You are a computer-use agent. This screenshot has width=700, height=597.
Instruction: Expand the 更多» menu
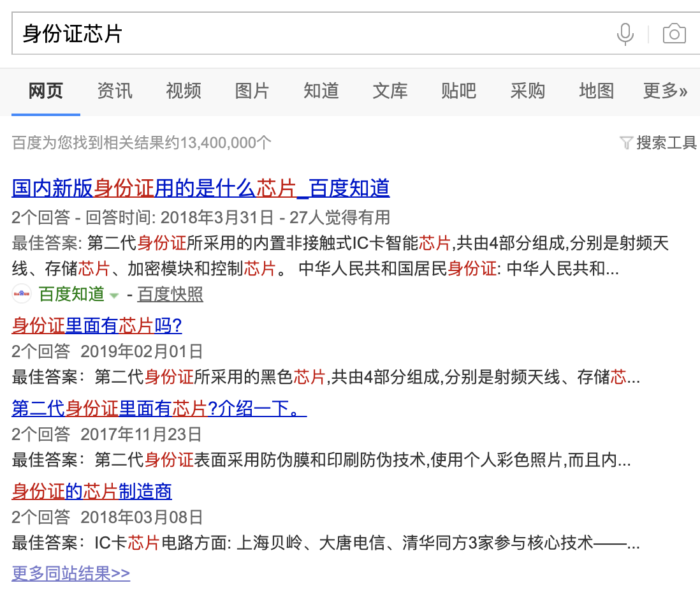coord(665,91)
